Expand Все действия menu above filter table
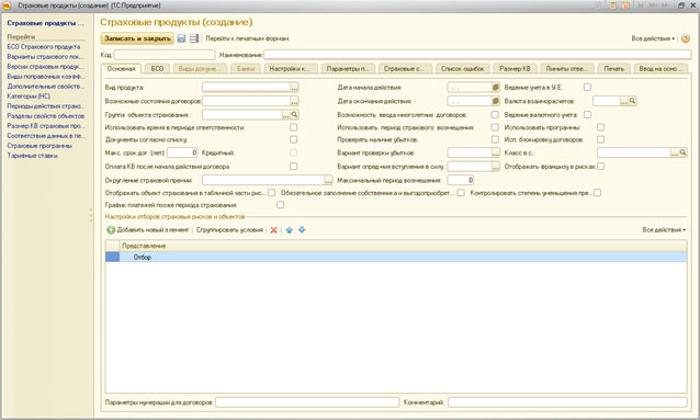Viewport: 700px width, 420px height. 664,230
